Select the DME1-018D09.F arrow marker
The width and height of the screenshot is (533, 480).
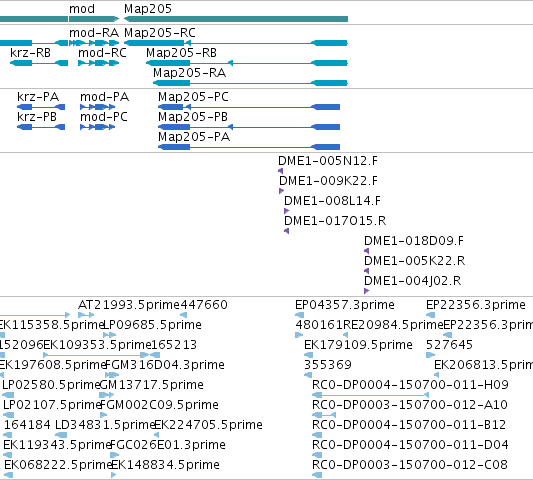[x=366, y=251]
